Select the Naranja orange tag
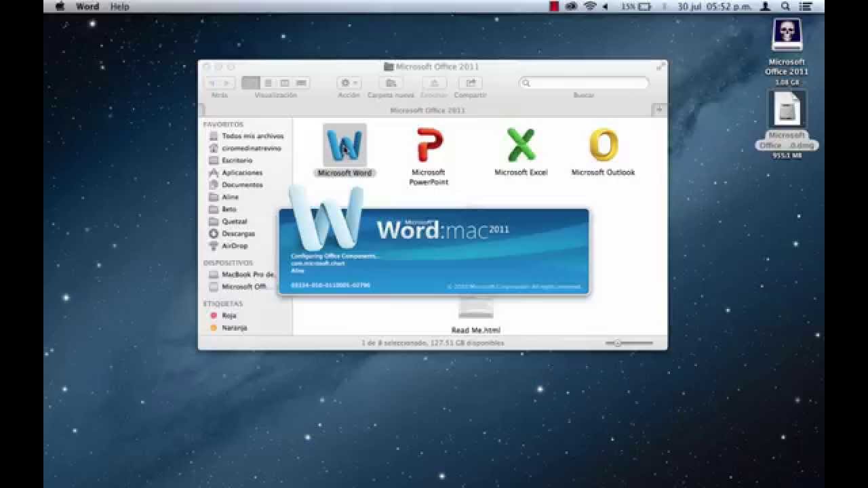The height and width of the screenshot is (488, 868). pos(228,328)
